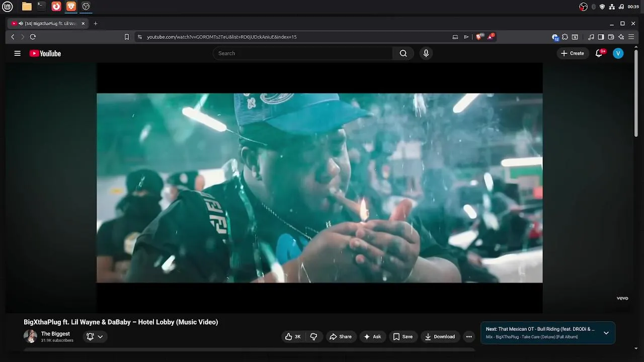Mute tab using speaker icon
The height and width of the screenshot is (362, 644).
pos(21,23)
